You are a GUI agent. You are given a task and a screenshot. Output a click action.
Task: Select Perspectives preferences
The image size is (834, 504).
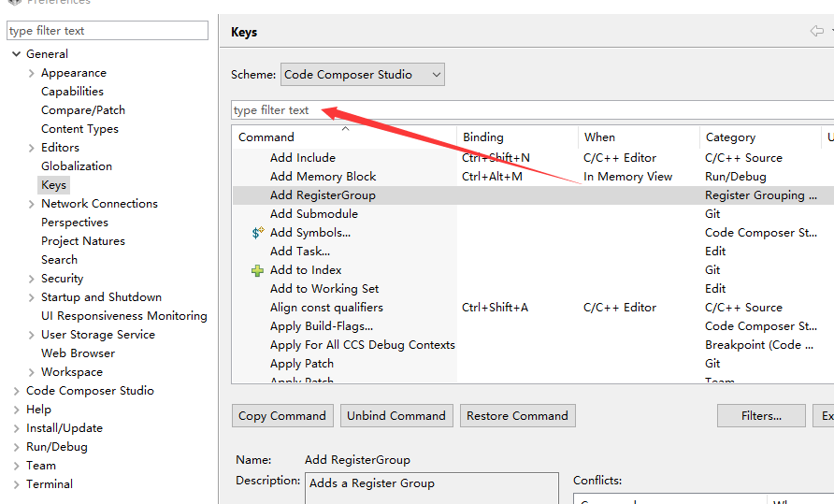pyautogui.click(x=75, y=223)
